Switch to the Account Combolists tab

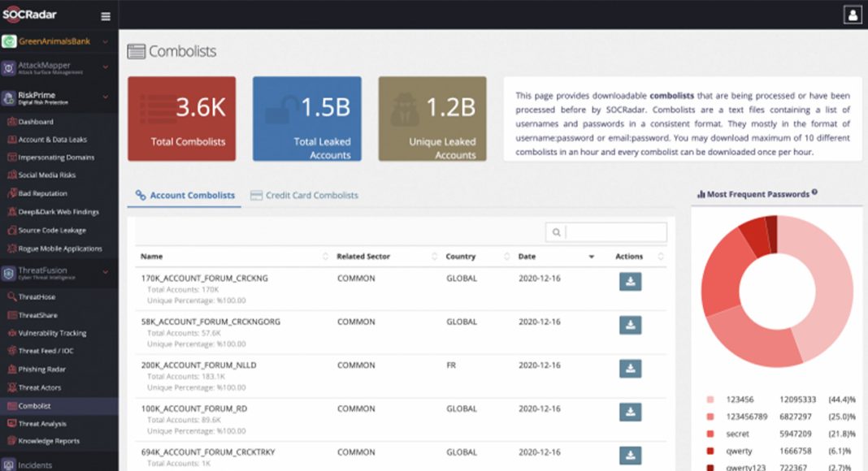pos(184,195)
